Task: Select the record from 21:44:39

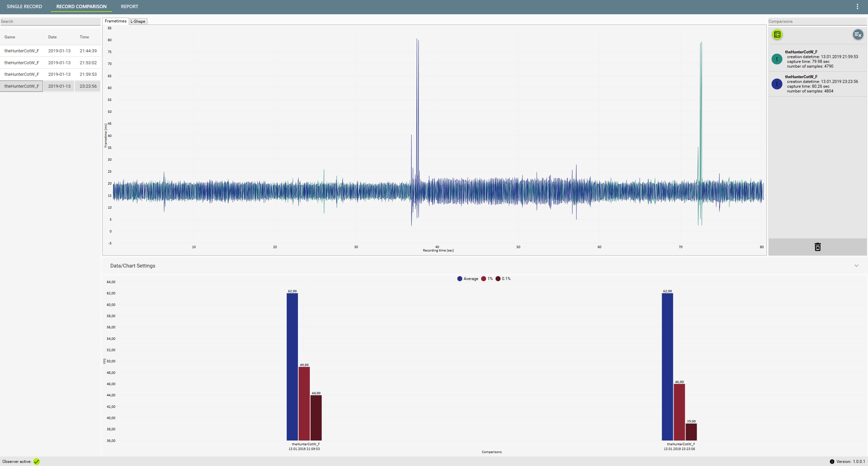Action: pyautogui.click(x=50, y=51)
